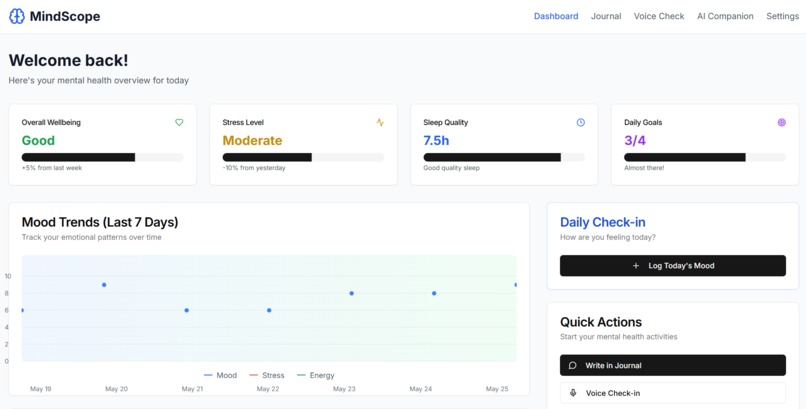Click the May 22 mood data point
The height and width of the screenshot is (409, 806).
point(269,310)
